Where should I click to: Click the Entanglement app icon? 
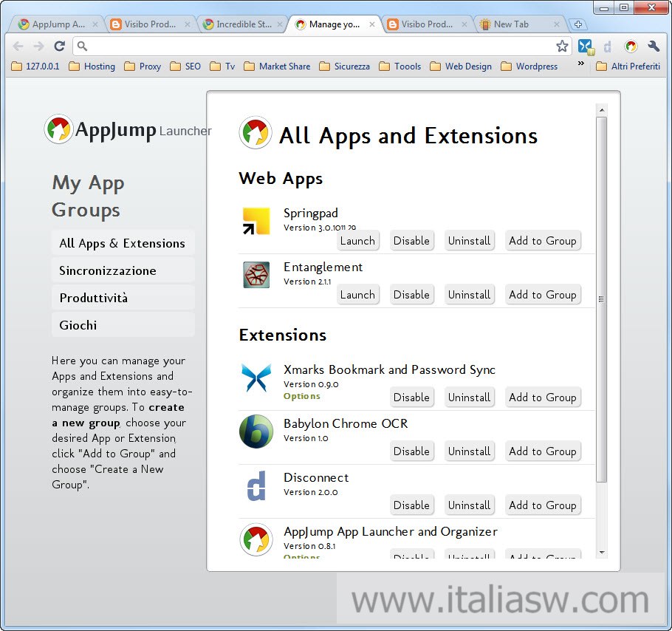pyautogui.click(x=256, y=275)
